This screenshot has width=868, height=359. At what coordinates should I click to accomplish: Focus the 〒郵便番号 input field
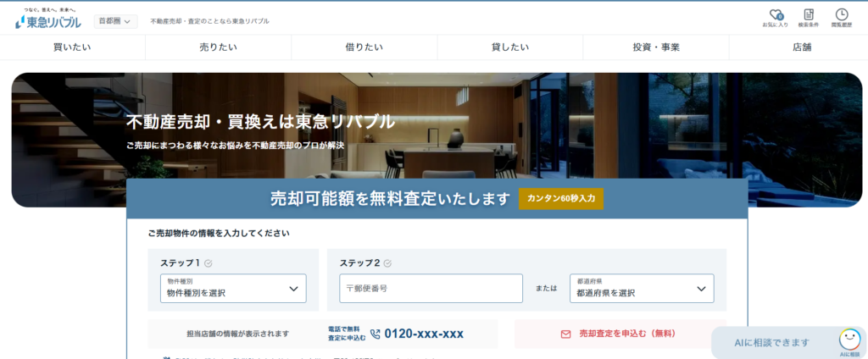click(x=431, y=288)
